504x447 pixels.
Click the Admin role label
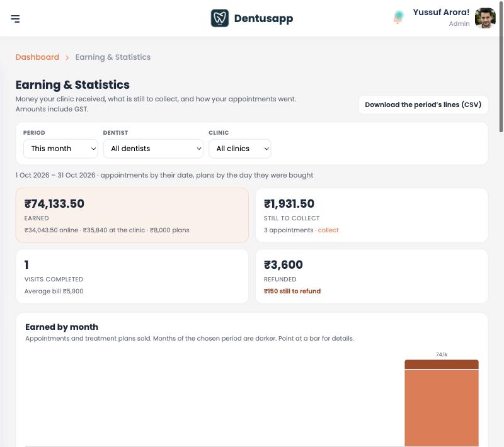[459, 24]
